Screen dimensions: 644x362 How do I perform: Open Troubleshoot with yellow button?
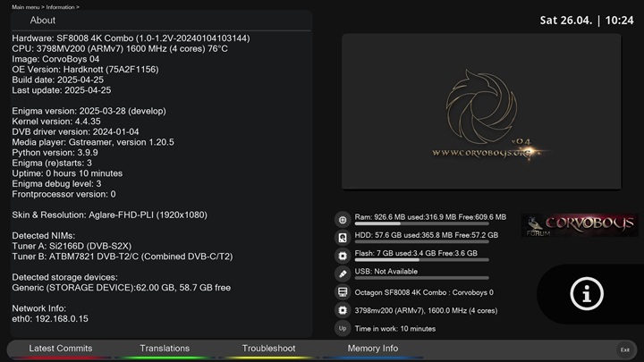(268, 349)
